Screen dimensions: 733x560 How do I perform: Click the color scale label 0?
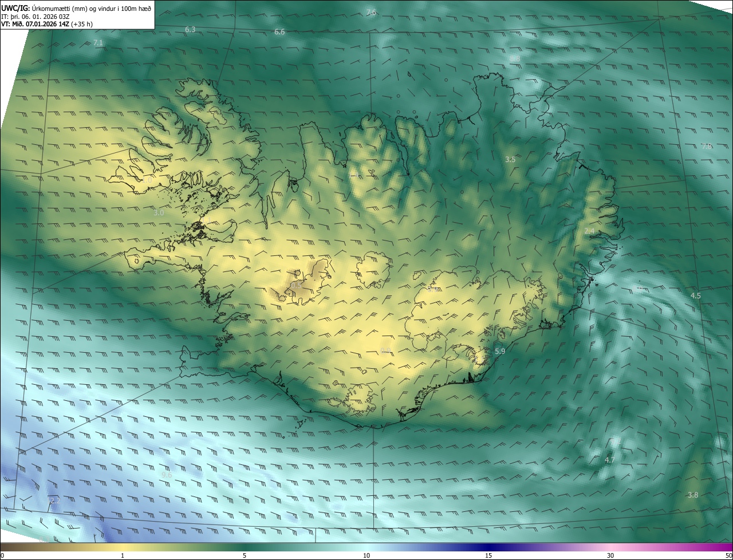(2, 555)
